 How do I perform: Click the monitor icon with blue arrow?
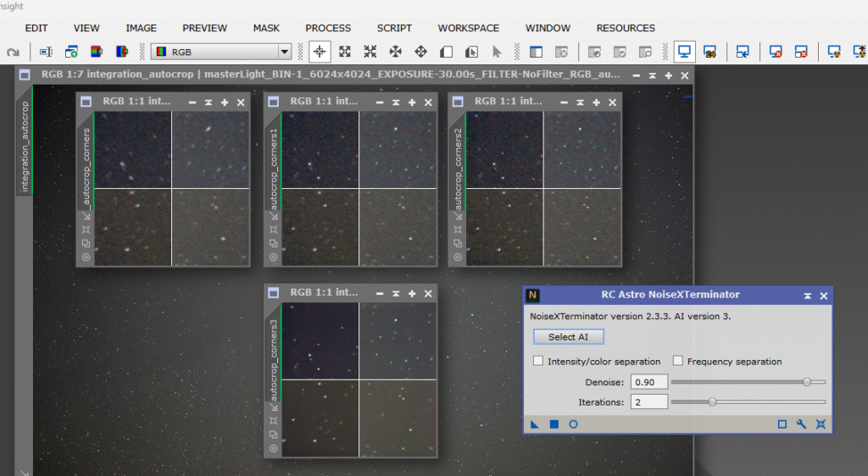click(743, 52)
